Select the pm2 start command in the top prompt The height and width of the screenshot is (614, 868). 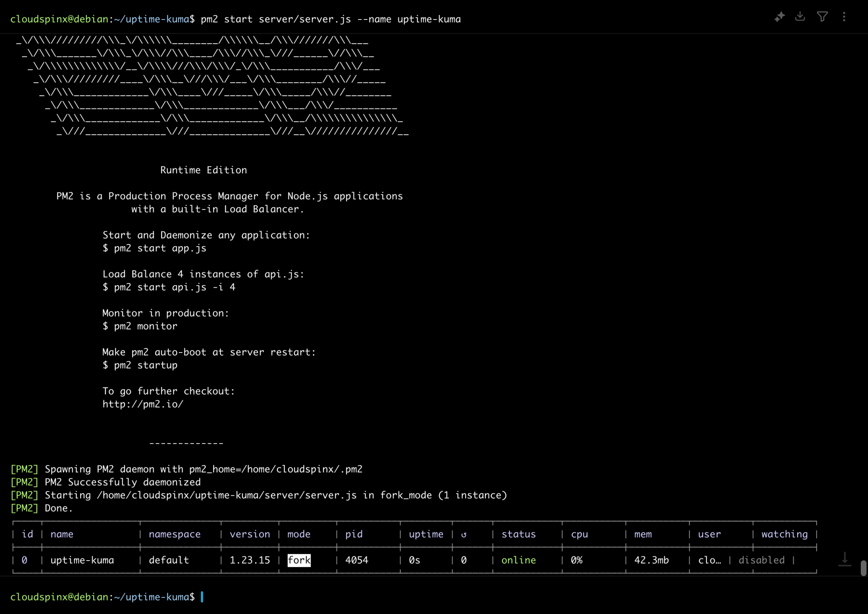point(331,19)
